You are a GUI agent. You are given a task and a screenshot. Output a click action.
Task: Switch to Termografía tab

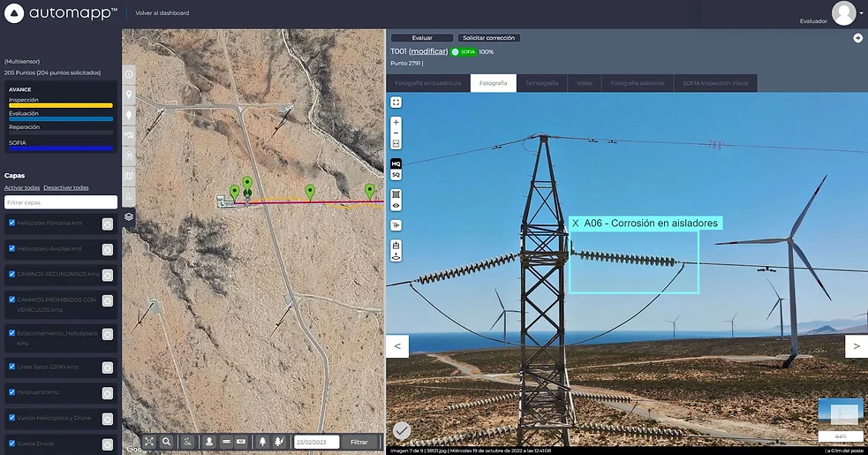[542, 83]
